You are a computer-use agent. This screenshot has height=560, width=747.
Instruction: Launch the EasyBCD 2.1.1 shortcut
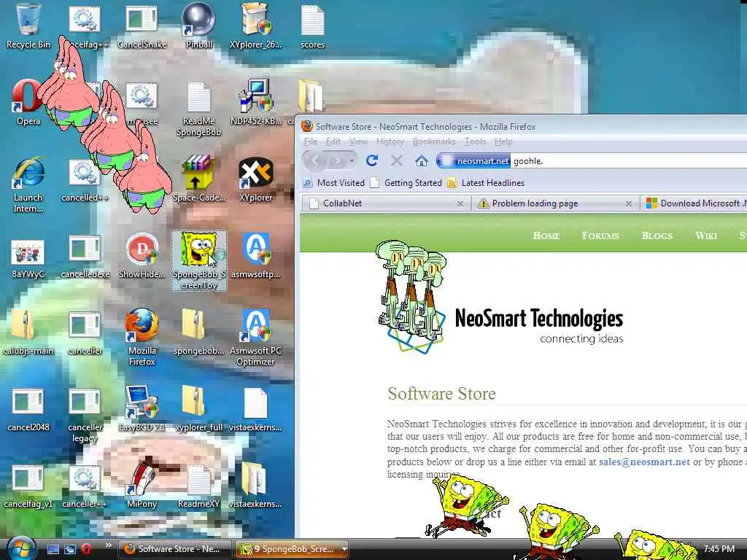tap(142, 408)
